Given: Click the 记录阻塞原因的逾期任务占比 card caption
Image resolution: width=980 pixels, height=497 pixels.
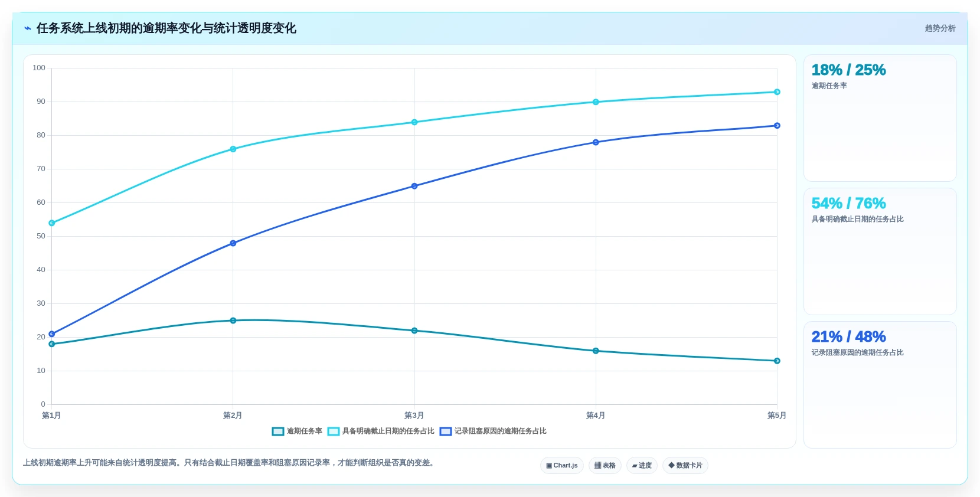Looking at the screenshot, I should point(857,353).
